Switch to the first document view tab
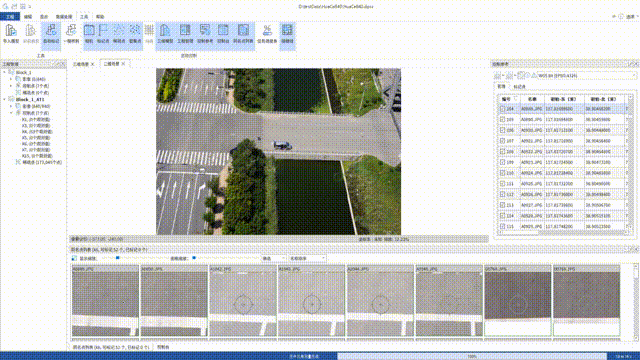Screen dimensions: 640x360 81,64
